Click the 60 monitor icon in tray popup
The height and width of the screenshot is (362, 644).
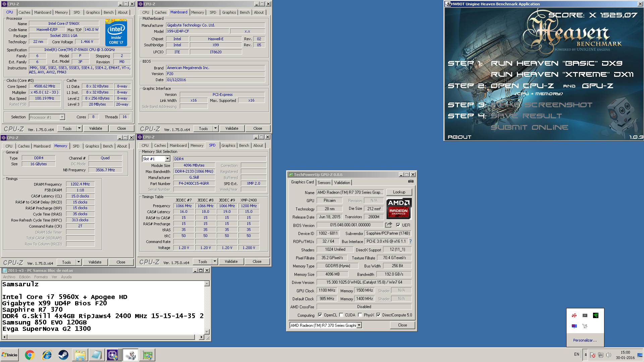[x=574, y=326]
